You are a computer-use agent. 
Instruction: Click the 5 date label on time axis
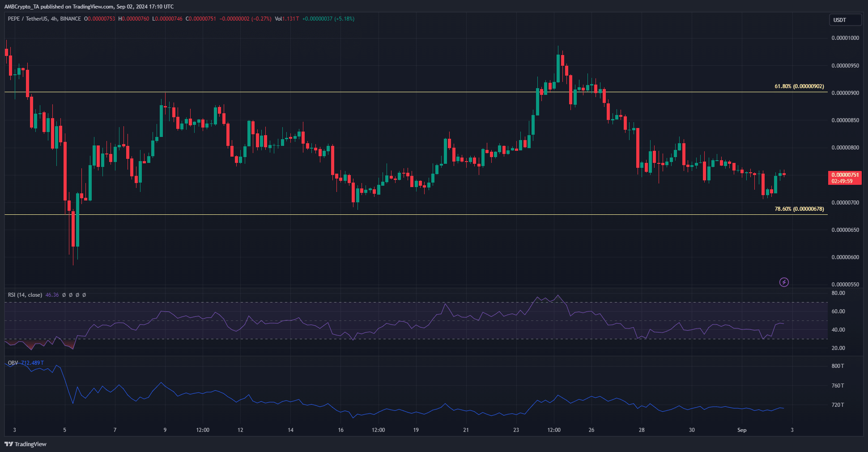click(64, 430)
